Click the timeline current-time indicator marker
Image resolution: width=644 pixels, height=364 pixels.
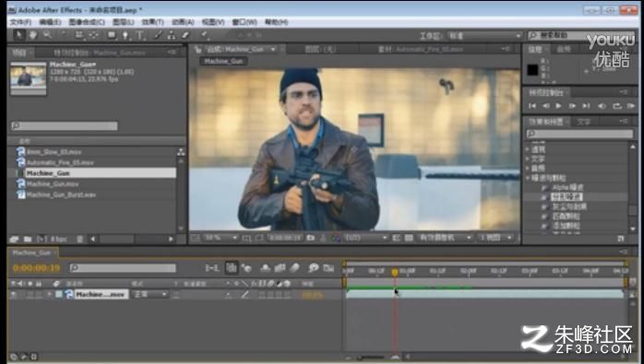[395, 272]
